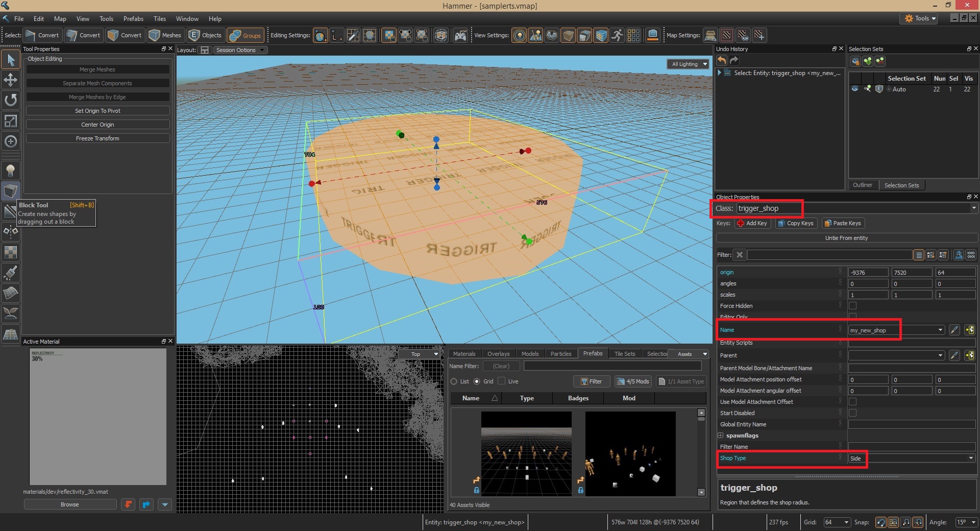
Task: Click the Redo arrow in Undo History
Action: (734, 61)
